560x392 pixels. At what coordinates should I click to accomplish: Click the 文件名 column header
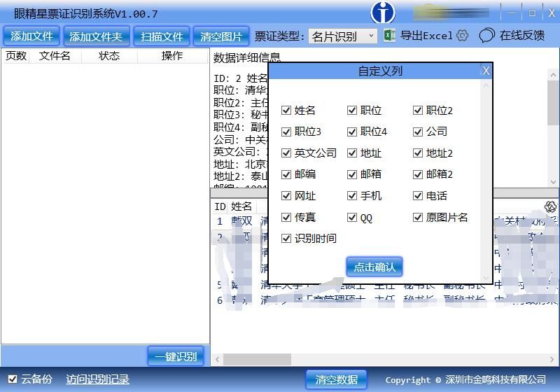(x=55, y=56)
